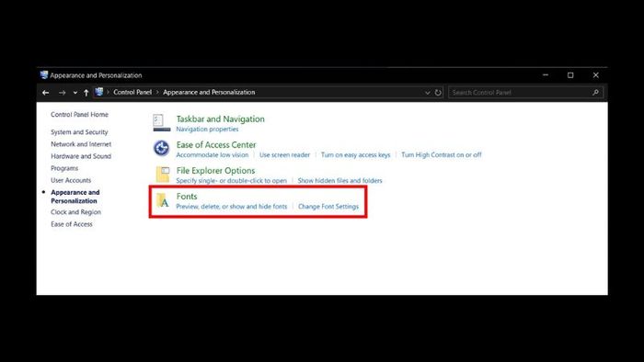The image size is (644, 362).
Task: Click Use screen reader link
Action: point(284,155)
